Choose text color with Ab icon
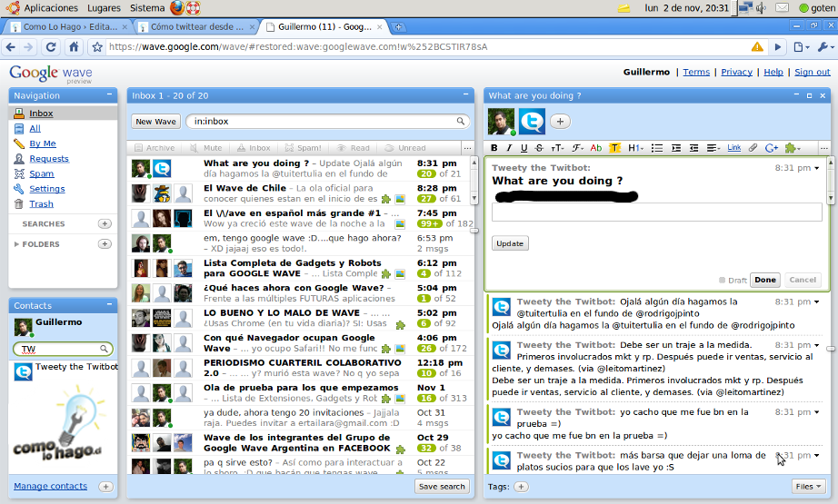The width and height of the screenshot is (838, 504). [596, 148]
